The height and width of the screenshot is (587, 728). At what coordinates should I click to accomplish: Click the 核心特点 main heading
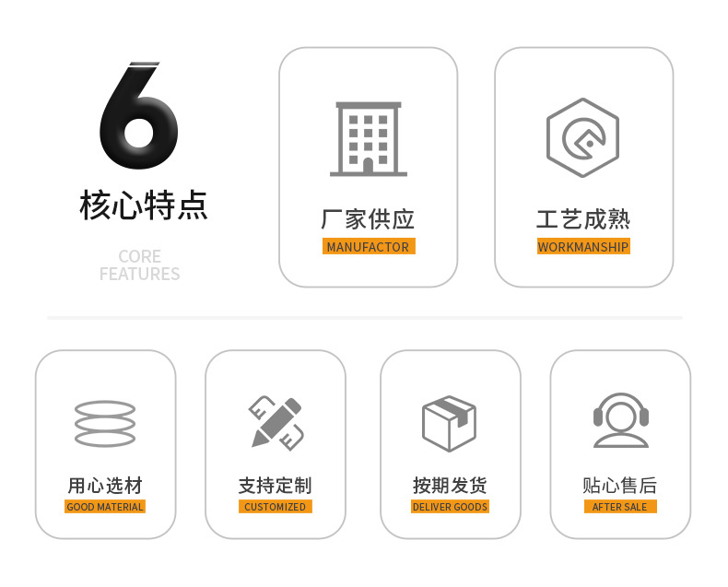click(144, 205)
